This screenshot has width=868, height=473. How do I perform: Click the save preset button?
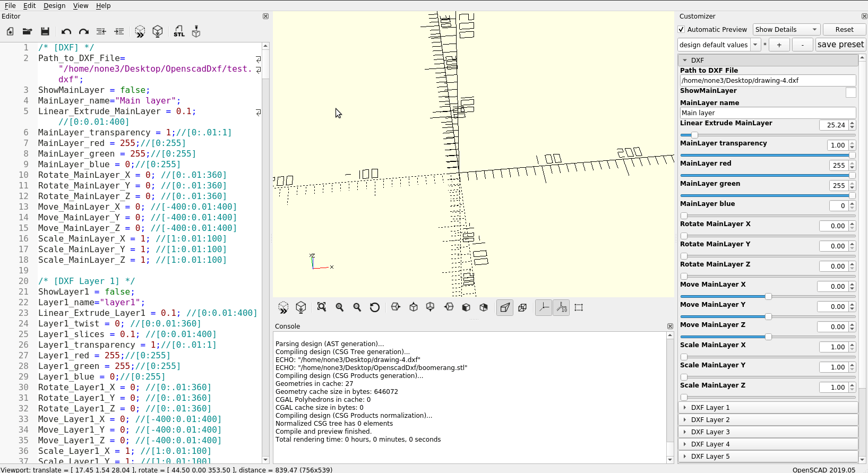[841, 45]
